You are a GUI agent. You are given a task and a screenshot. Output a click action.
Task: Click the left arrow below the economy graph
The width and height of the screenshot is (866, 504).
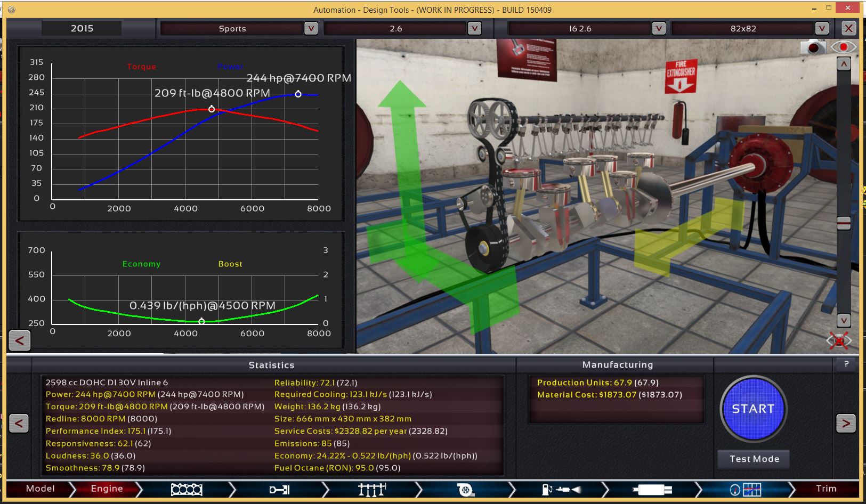tap(20, 340)
